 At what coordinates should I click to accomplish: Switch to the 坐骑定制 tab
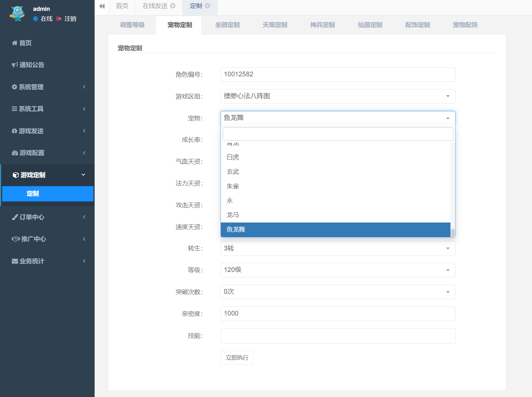coord(227,25)
